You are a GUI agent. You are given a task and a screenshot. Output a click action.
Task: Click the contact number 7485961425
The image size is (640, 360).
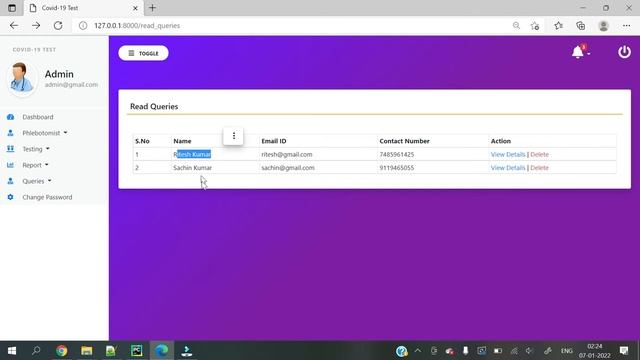coord(396,154)
